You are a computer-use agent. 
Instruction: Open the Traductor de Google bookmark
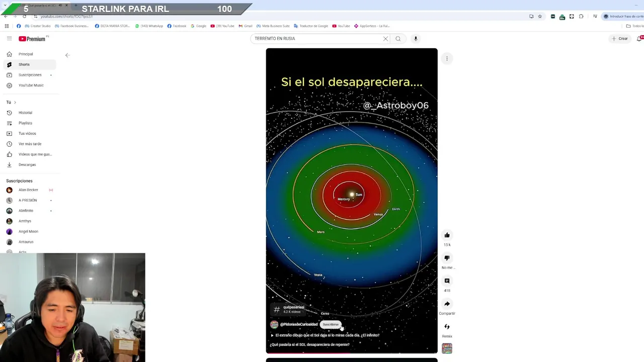click(311, 26)
